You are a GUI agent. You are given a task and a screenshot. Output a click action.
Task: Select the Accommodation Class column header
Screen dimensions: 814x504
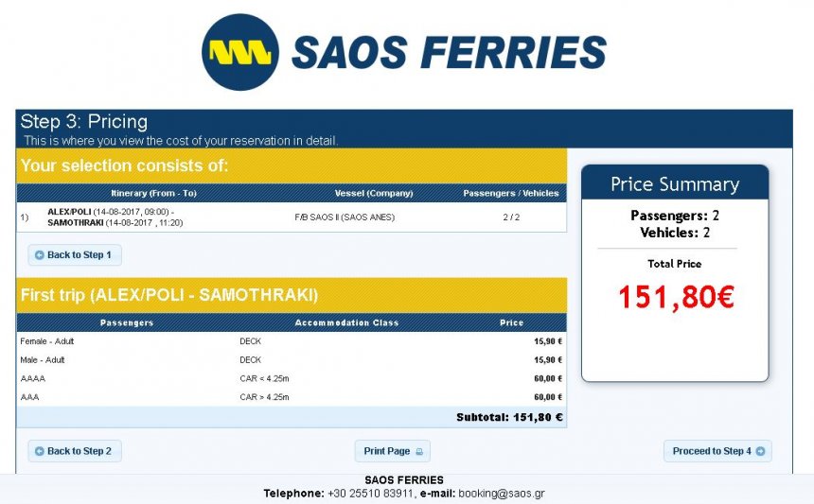(x=346, y=322)
